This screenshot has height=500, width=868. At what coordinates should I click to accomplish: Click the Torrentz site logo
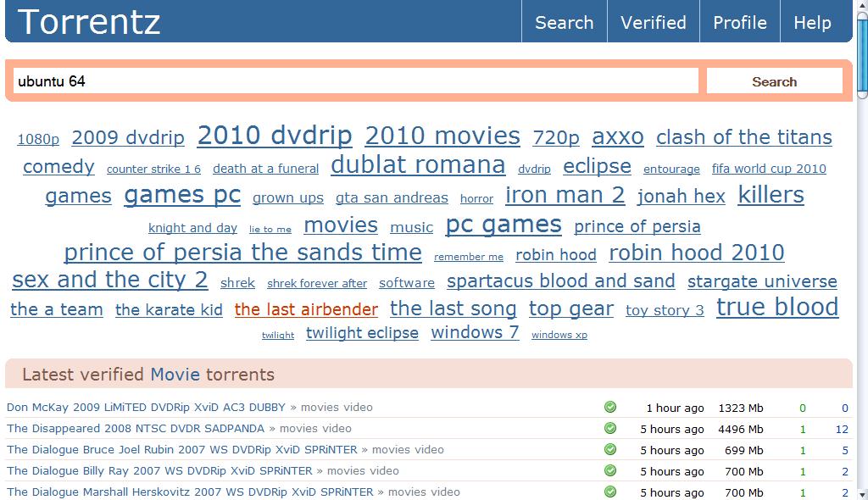88,22
